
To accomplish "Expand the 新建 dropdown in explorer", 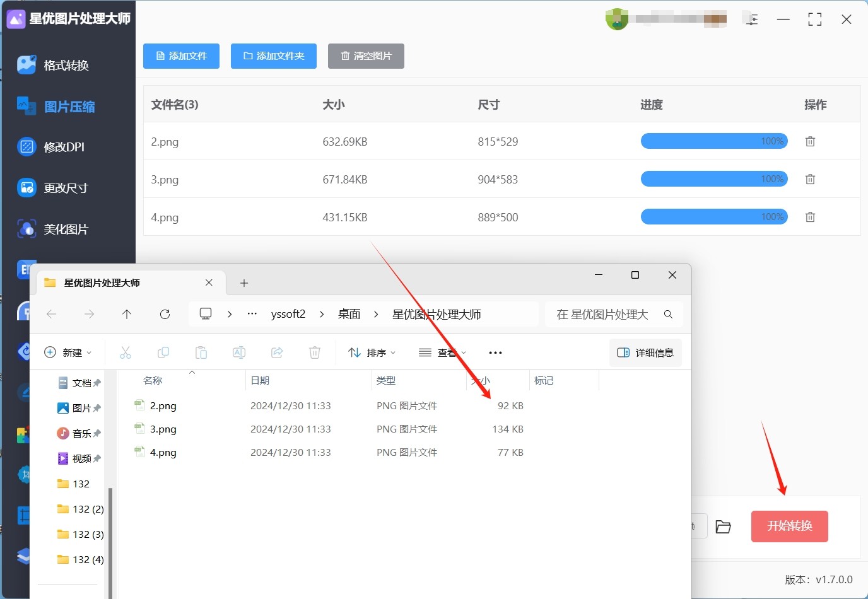I will pos(68,352).
